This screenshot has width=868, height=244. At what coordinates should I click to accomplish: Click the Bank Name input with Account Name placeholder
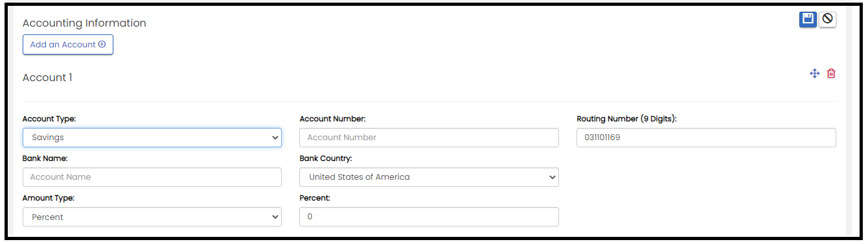(152, 177)
